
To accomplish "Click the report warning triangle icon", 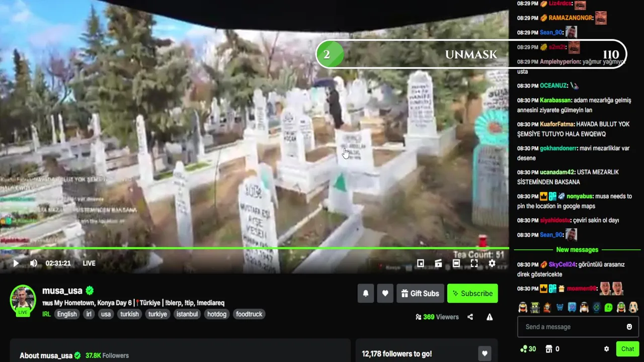I will (490, 317).
